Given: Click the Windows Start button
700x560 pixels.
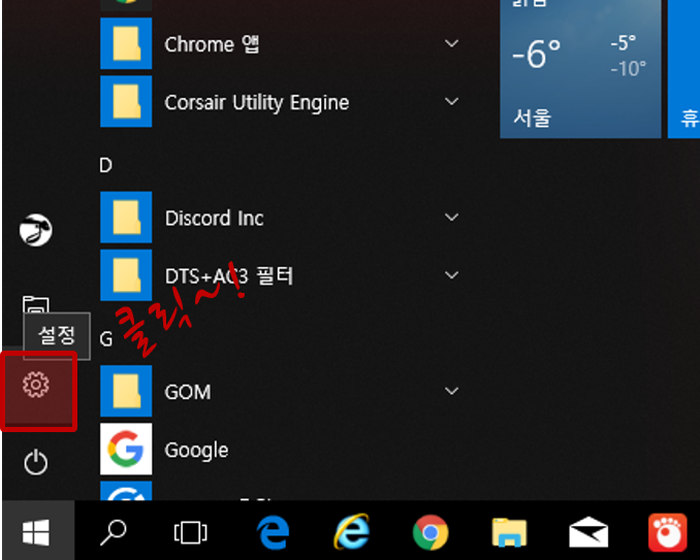Looking at the screenshot, I should coord(36,532).
